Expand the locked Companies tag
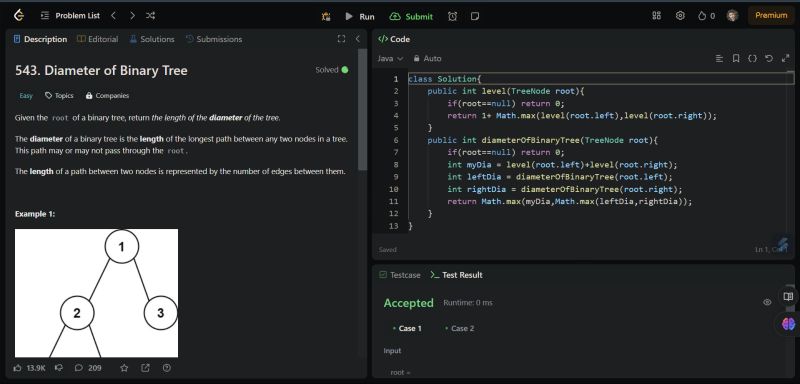The height and width of the screenshot is (384, 800). (107, 96)
